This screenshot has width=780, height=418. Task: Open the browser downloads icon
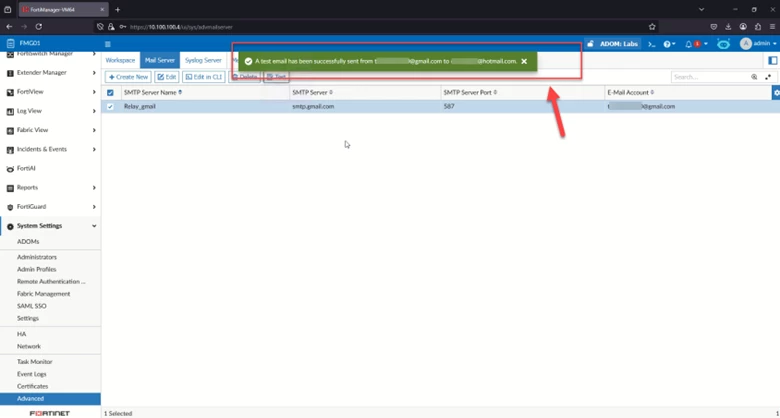click(728, 27)
